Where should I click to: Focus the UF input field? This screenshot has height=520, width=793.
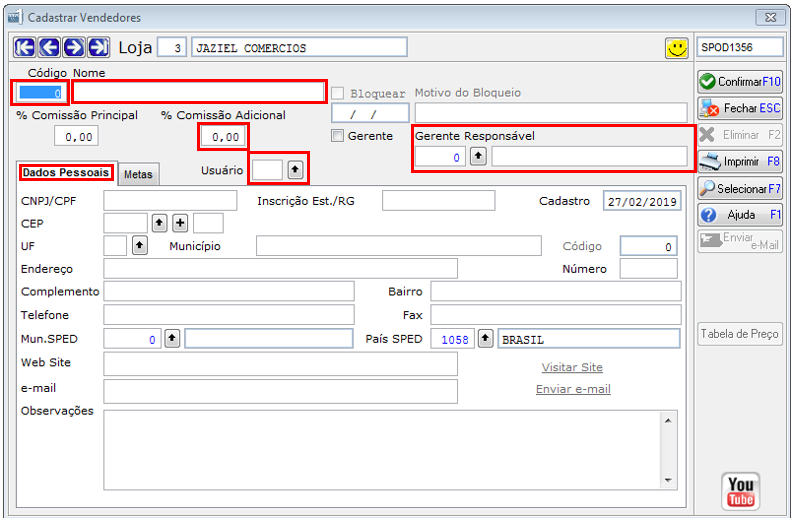pos(115,246)
